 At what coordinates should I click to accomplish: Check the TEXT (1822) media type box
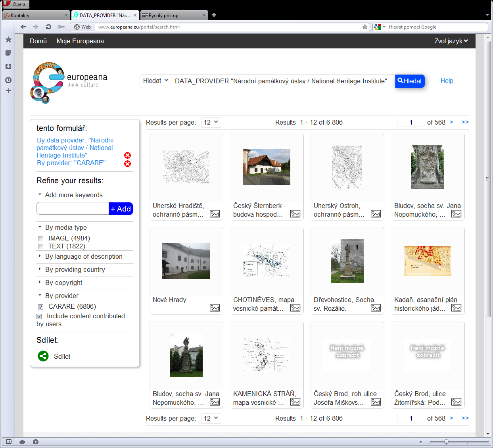(x=40, y=247)
